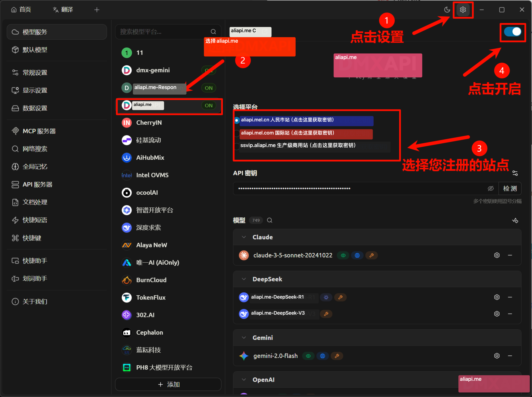Open settings via the gear icon
The height and width of the screenshot is (397, 532).
pos(463,10)
